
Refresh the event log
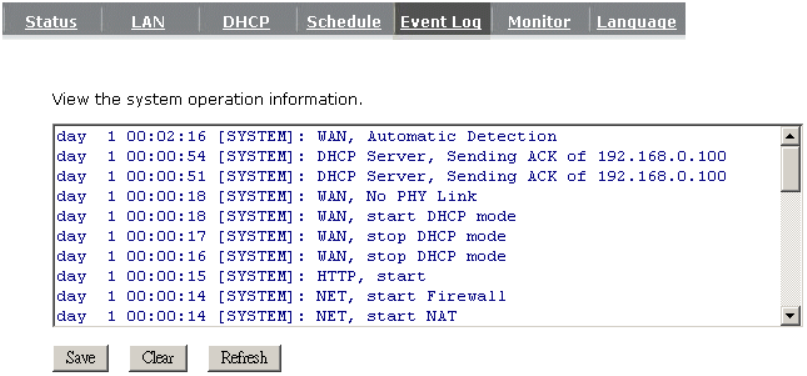point(244,357)
